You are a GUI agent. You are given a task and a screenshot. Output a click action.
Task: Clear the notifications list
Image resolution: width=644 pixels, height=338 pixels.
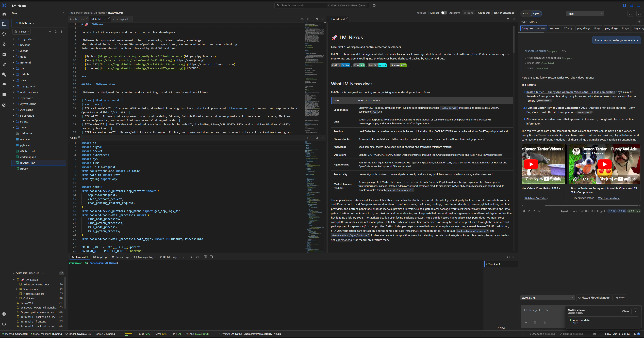[x=625, y=311]
